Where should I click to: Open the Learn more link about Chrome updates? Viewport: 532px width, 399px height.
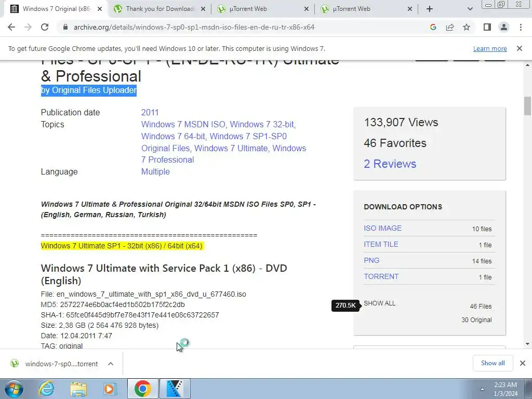coord(490,48)
